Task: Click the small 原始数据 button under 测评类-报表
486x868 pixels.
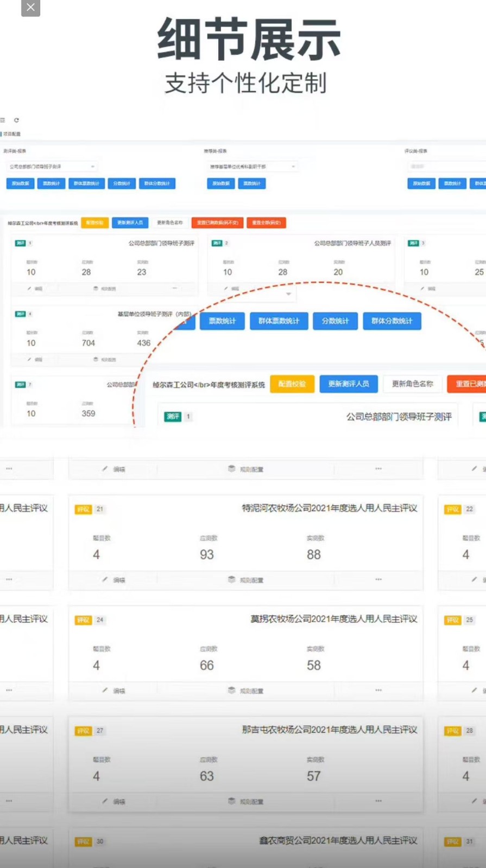Action: click(x=21, y=183)
